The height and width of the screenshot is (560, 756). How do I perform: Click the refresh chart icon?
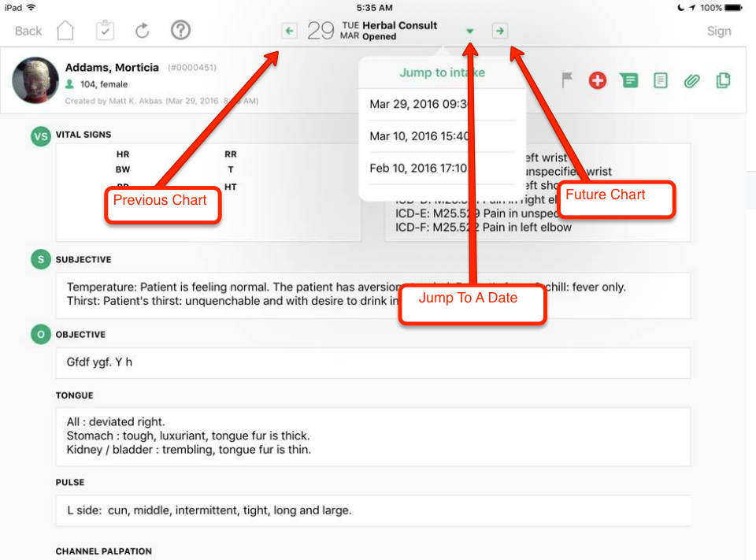(143, 31)
